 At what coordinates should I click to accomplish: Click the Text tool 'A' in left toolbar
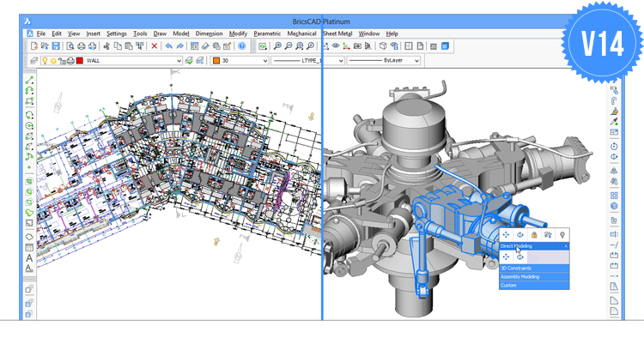point(29,257)
